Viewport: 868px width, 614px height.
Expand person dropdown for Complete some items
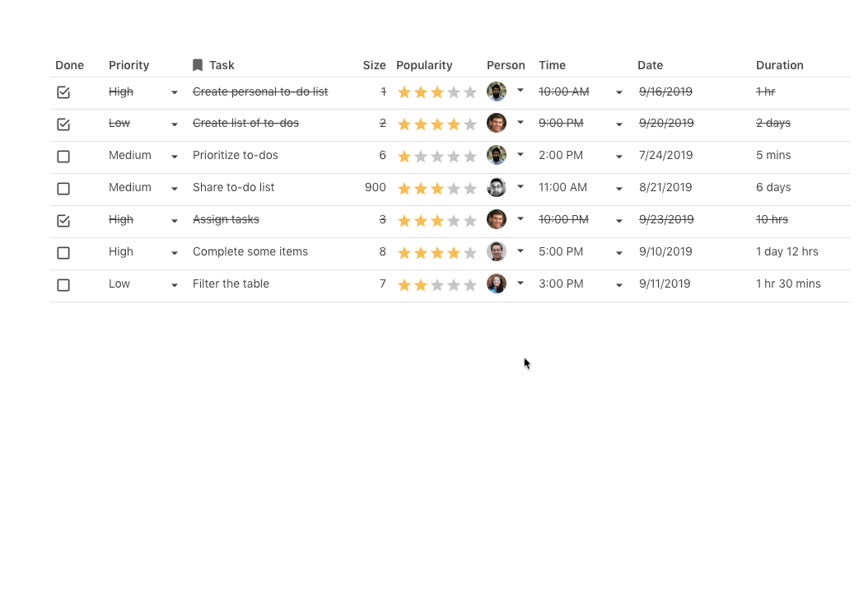[x=520, y=251]
